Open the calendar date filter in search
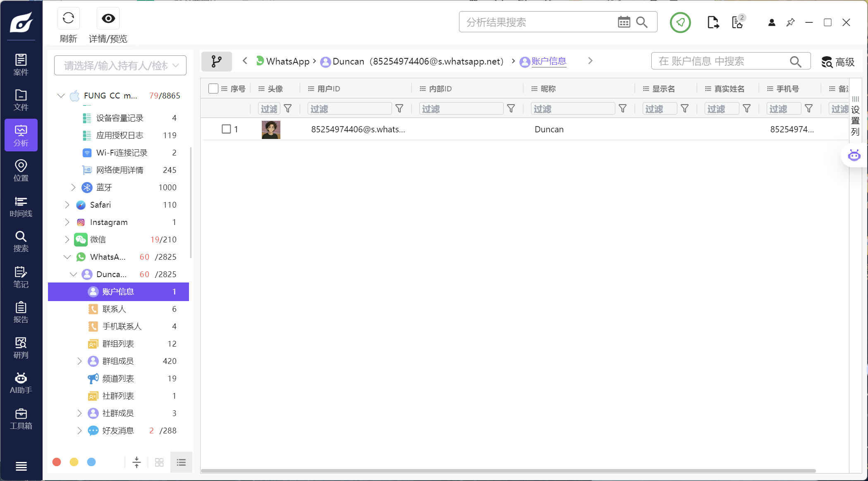The width and height of the screenshot is (868, 481). [624, 22]
